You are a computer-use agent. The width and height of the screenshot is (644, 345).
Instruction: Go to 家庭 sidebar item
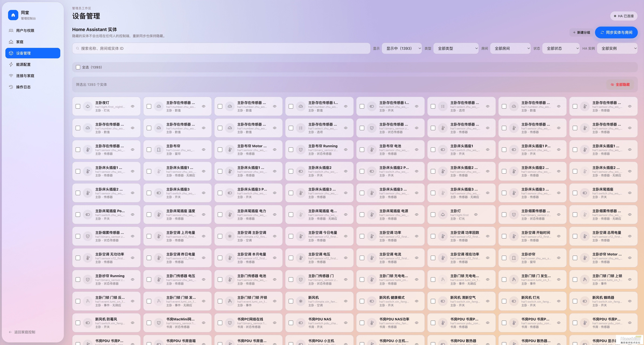click(x=33, y=42)
